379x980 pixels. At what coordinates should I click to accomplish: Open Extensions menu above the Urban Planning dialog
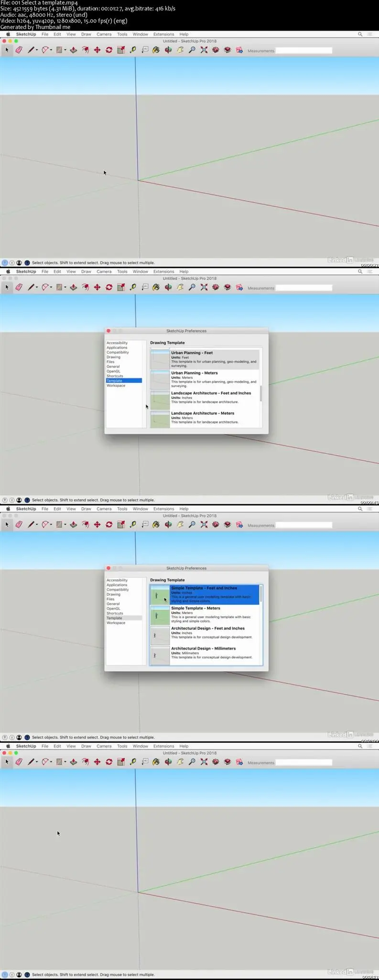coord(163,271)
